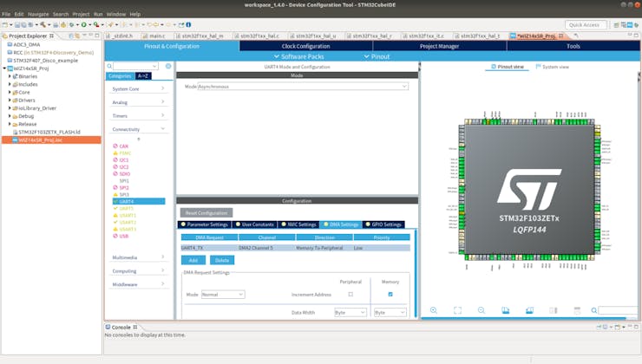Click the Add DMA request button
Viewport: 642px width, 364px height.
[193, 260]
